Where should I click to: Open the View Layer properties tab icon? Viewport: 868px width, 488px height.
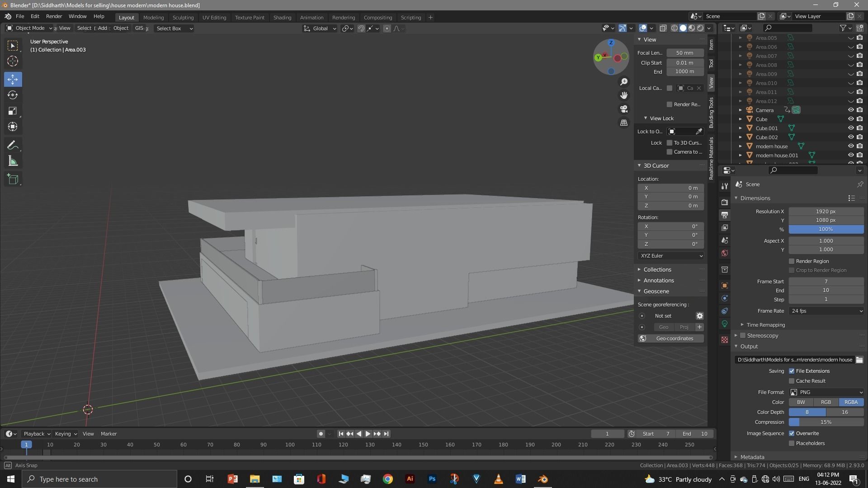725,228
